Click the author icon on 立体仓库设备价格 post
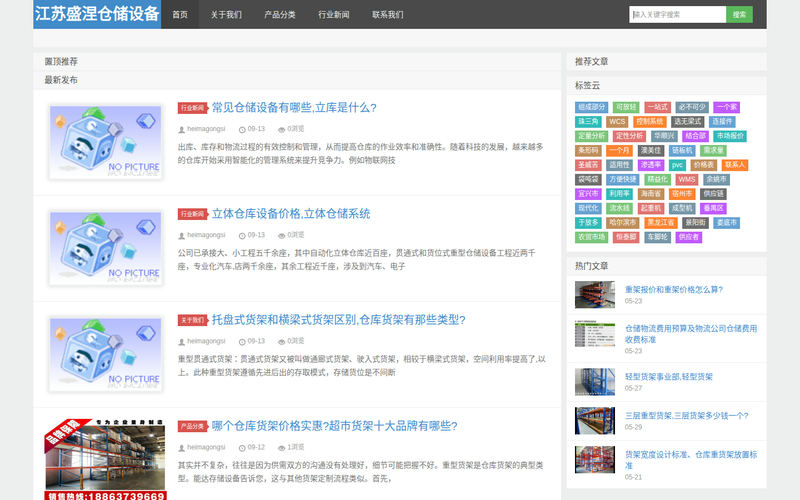800x500 pixels. (x=181, y=236)
